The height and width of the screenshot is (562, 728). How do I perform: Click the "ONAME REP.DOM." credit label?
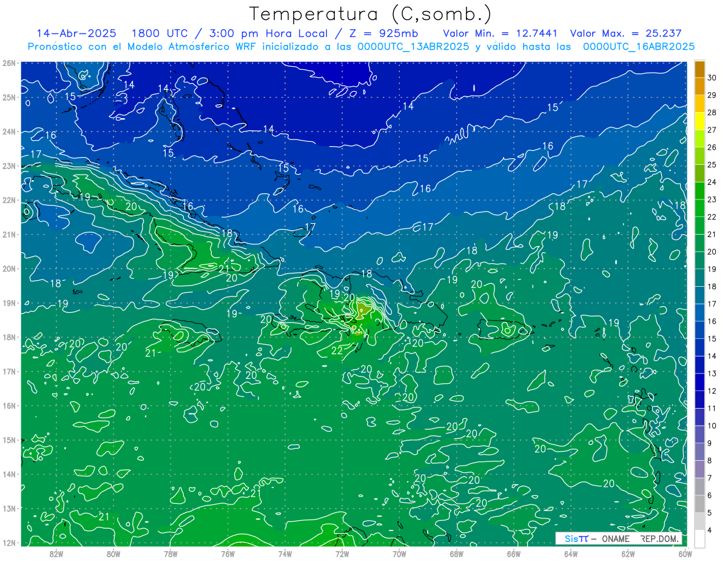(640, 538)
